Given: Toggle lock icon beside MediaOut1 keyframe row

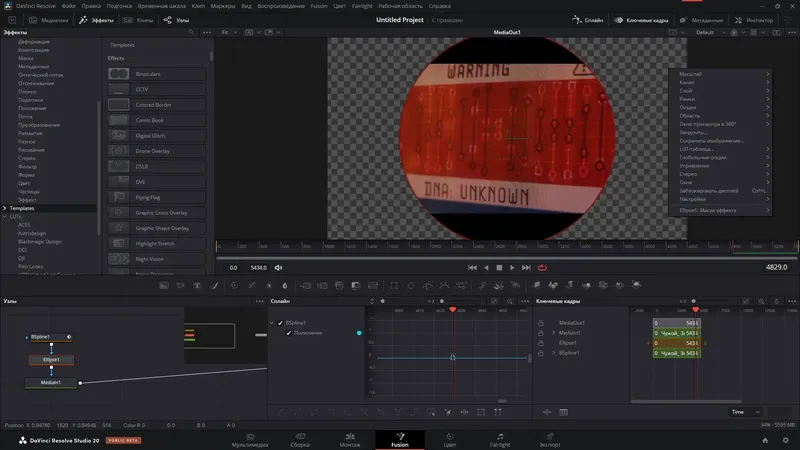Looking at the screenshot, I should pyautogui.click(x=541, y=323).
